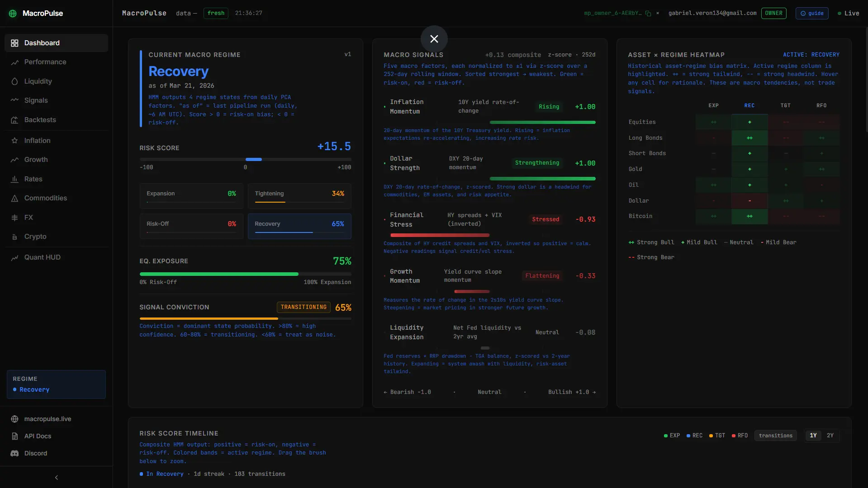Click the Flattening status badge
The height and width of the screenshot is (488, 868).
pos(542,276)
